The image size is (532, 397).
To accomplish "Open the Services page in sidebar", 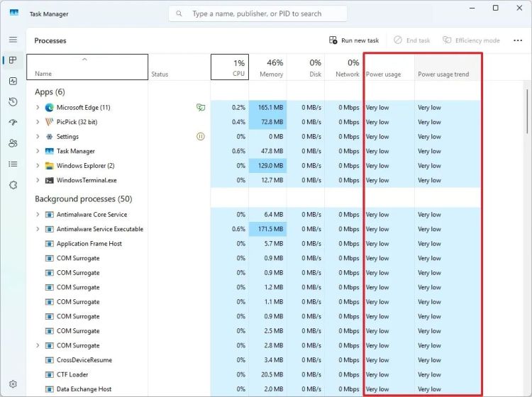I will (x=13, y=185).
